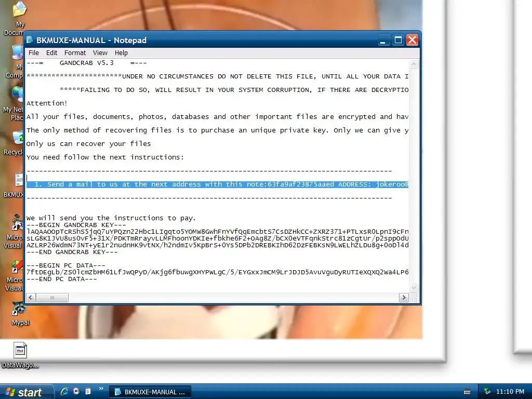Launch Windows Media Player from Quick Launch

(76, 391)
